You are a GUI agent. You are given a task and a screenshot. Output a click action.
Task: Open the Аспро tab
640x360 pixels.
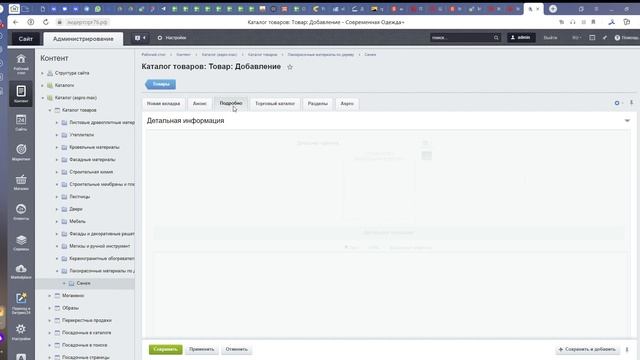tap(347, 103)
